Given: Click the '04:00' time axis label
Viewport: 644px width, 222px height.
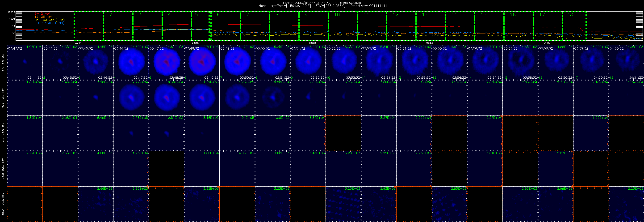Looking at the screenshot, I should coord(547,43).
